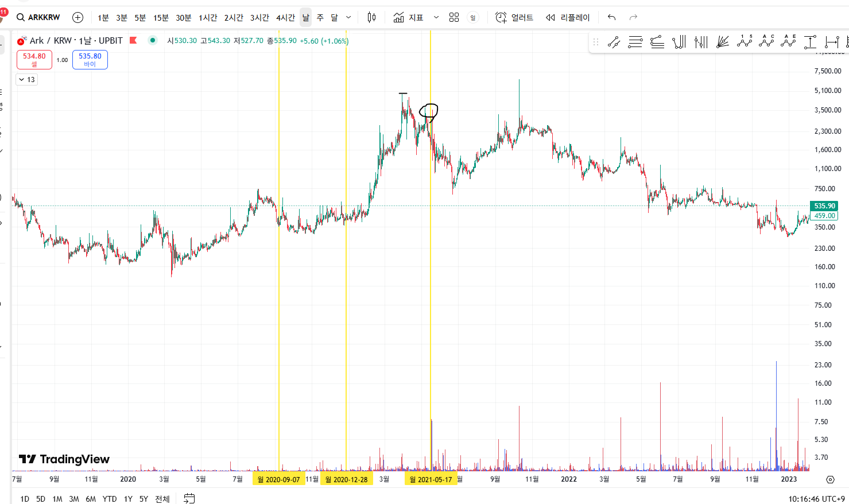849x504 pixels.
Task: Click the round 일 layout button
Action: [x=473, y=18]
